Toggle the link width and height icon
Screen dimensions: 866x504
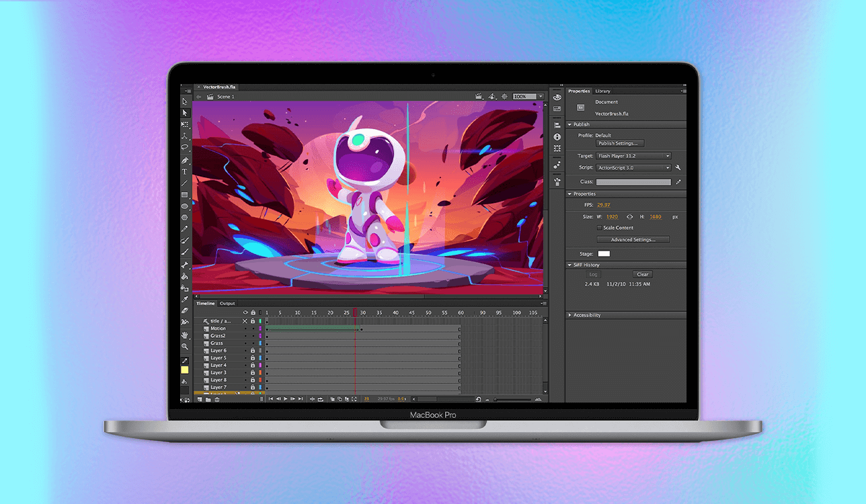coord(630,217)
